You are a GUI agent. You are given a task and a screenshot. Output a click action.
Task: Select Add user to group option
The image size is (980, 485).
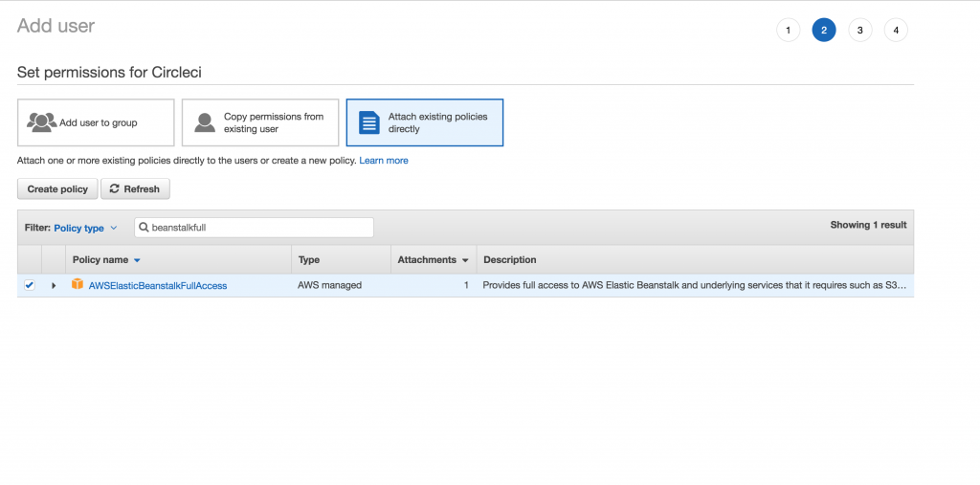point(96,122)
